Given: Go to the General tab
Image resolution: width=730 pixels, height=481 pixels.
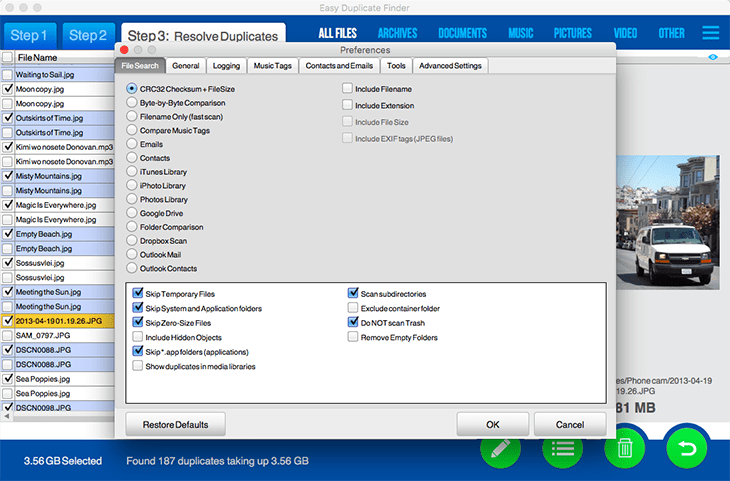Looking at the screenshot, I should 186,67.
